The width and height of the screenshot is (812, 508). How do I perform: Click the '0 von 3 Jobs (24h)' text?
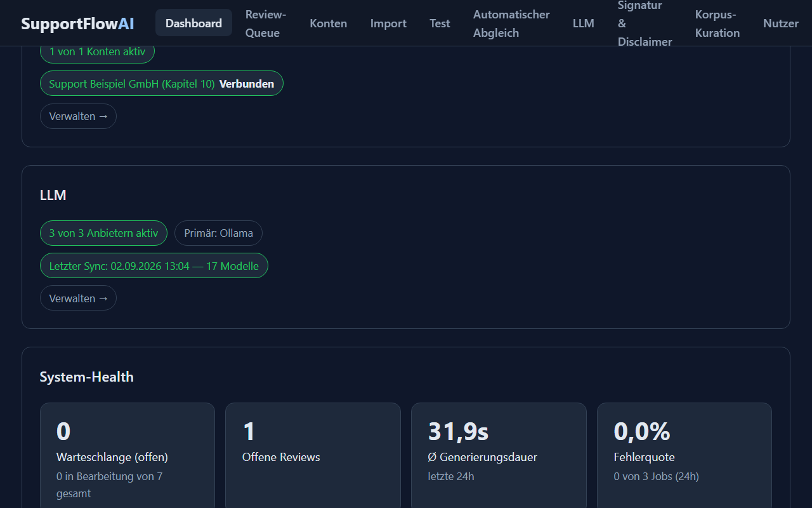657,476
